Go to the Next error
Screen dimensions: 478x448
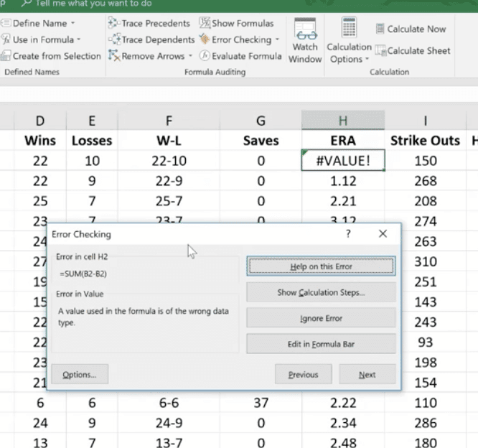(x=367, y=374)
